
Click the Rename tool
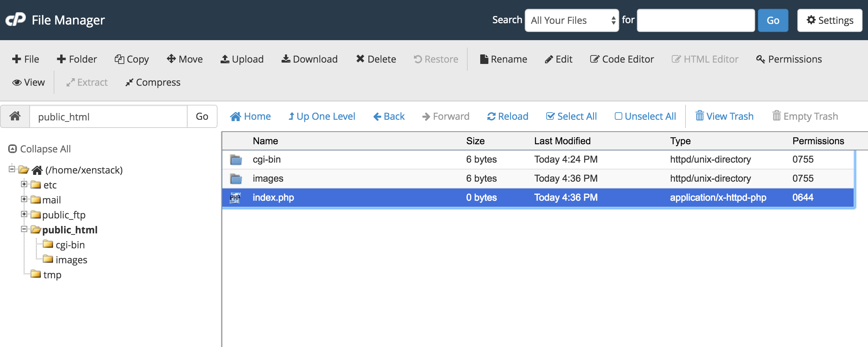503,59
